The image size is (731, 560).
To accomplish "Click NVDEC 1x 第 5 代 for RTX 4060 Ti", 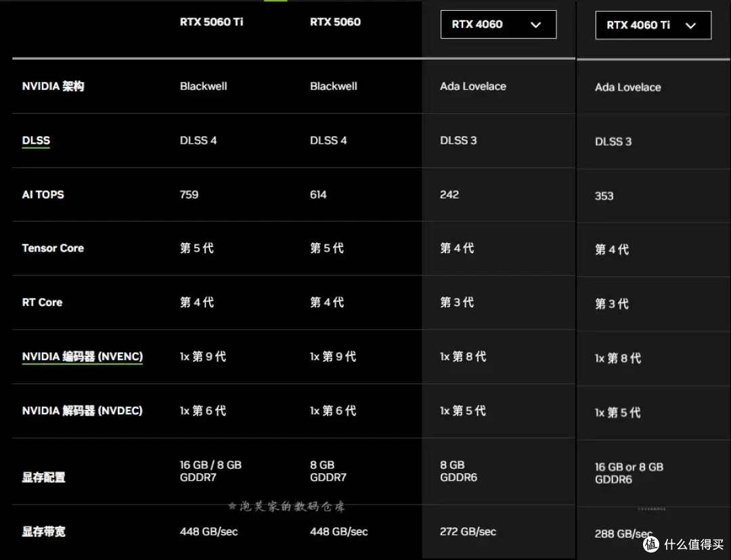I will point(618,412).
